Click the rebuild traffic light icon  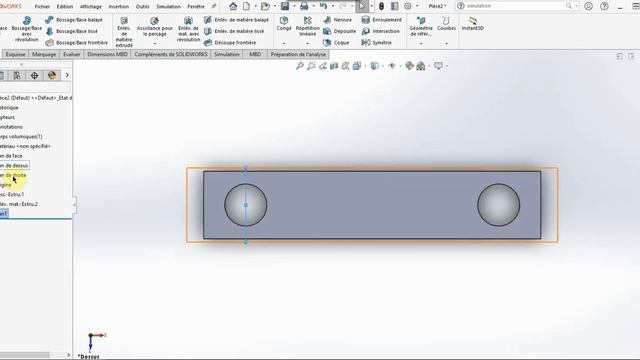381,6
